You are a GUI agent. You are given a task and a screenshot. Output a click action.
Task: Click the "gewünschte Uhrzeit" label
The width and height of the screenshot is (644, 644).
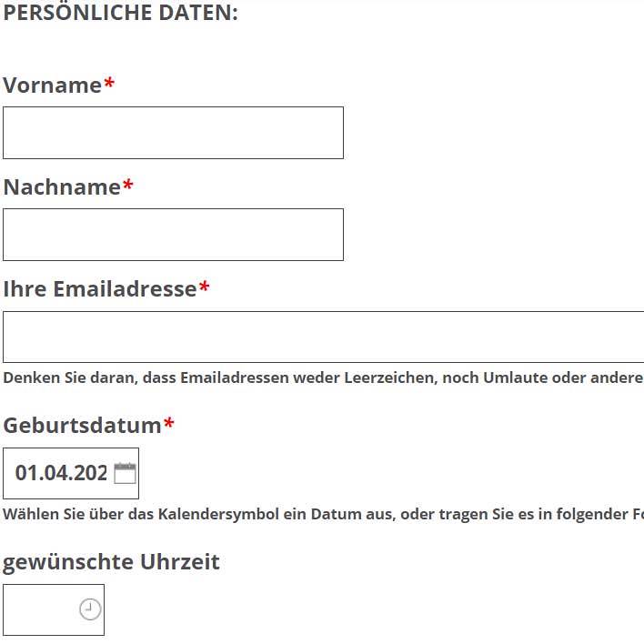pyautogui.click(x=111, y=562)
